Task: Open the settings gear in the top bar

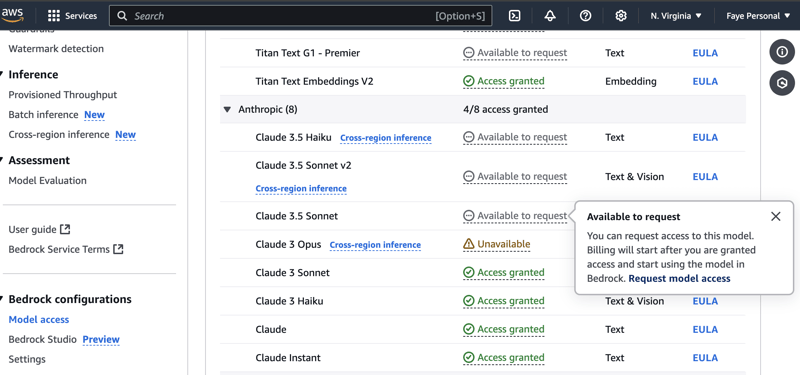Action: coord(620,16)
